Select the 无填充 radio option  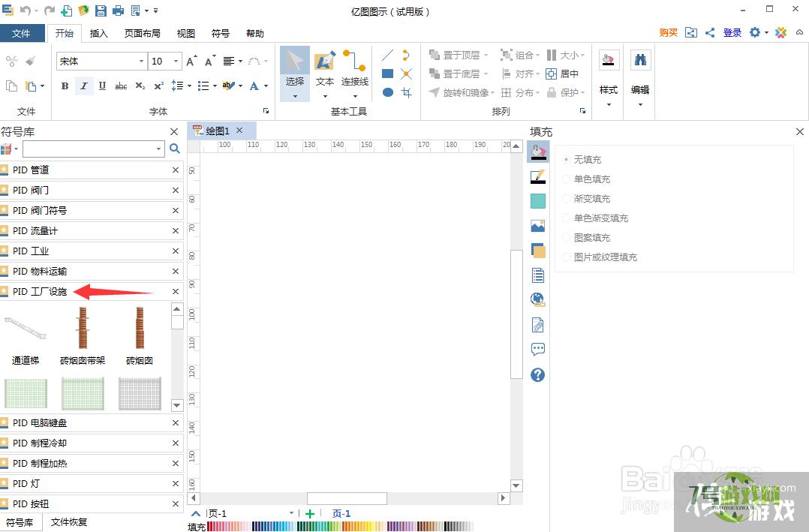(x=567, y=159)
